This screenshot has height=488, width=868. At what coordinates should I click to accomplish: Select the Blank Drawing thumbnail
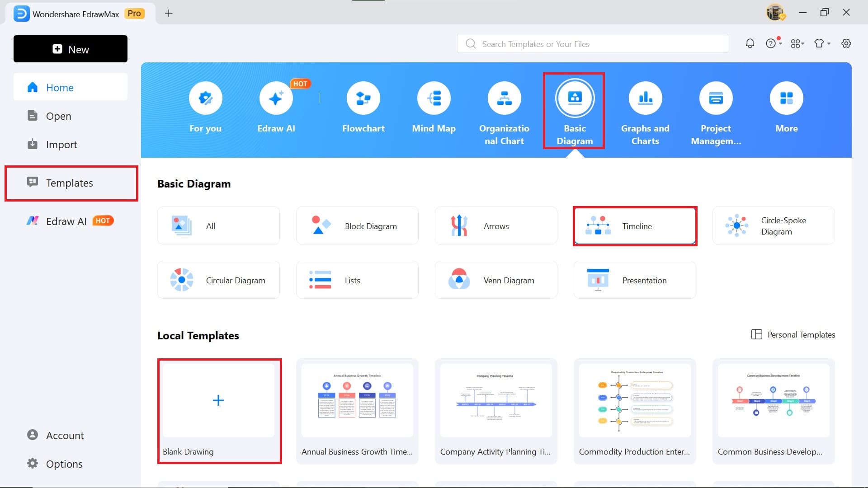click(218, 400)
